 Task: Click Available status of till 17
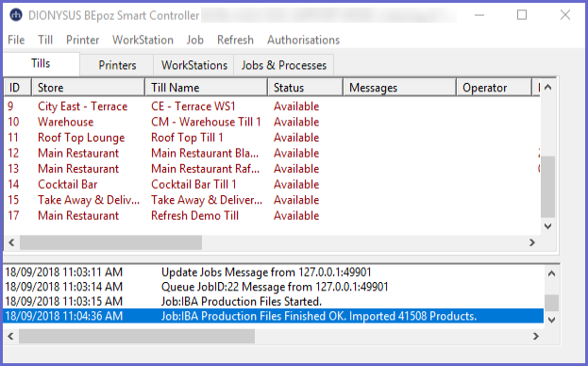(296, 216)
